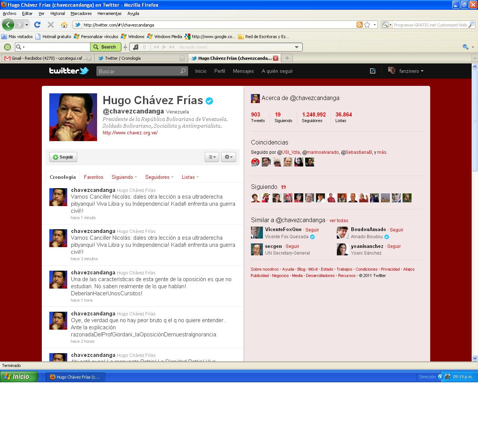Skip to previous track in audio toolbar
Viewport: 478px width, 448px height.
(x=156, y=47)
